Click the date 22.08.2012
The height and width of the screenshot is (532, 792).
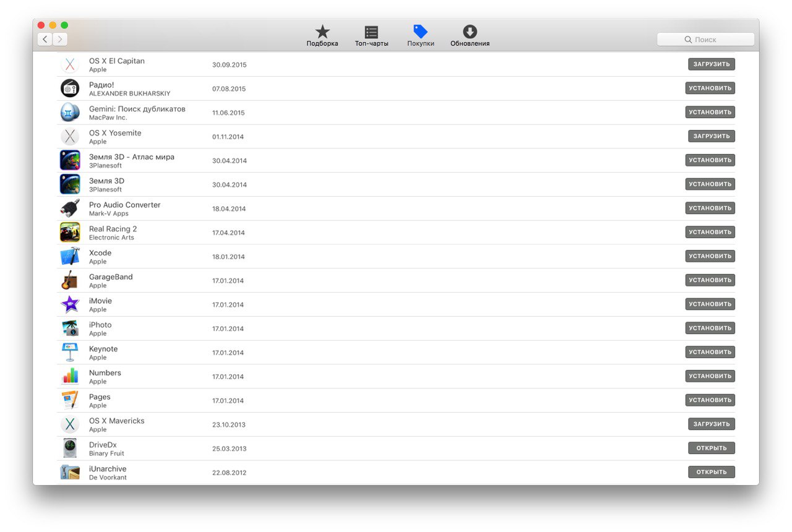coord(229,473)
